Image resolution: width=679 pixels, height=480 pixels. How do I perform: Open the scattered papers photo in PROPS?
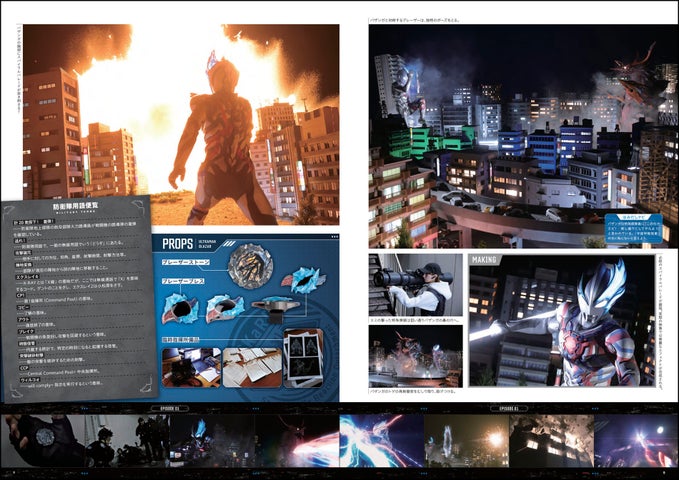(252, 367)
